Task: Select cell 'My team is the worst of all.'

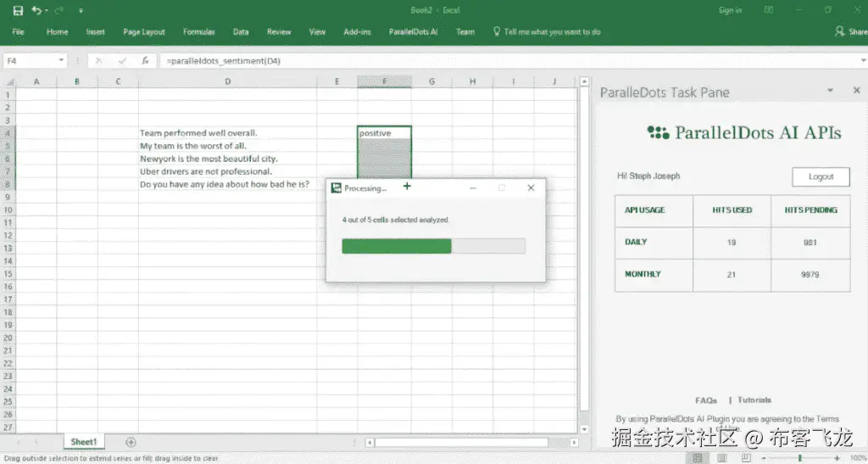Action: point(227,146)
